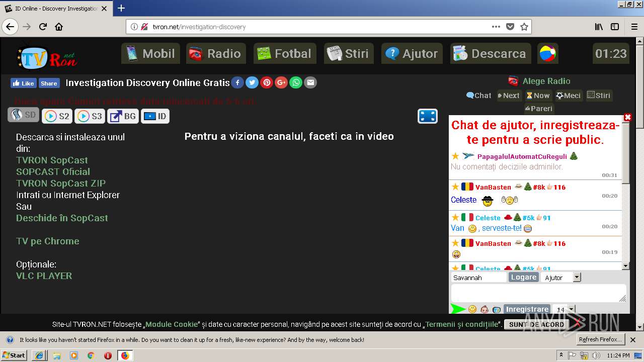Image resolution: width=644 pixels, height=362 pixels.
Task: Click the Chat button above chat
Action: click(x=478, y=96)
